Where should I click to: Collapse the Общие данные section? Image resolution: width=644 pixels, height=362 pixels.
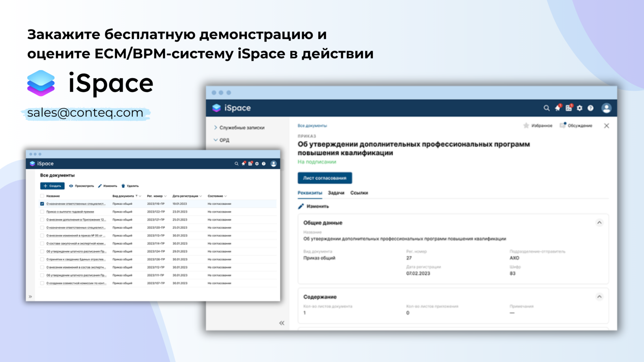click(x=600, y=223)
